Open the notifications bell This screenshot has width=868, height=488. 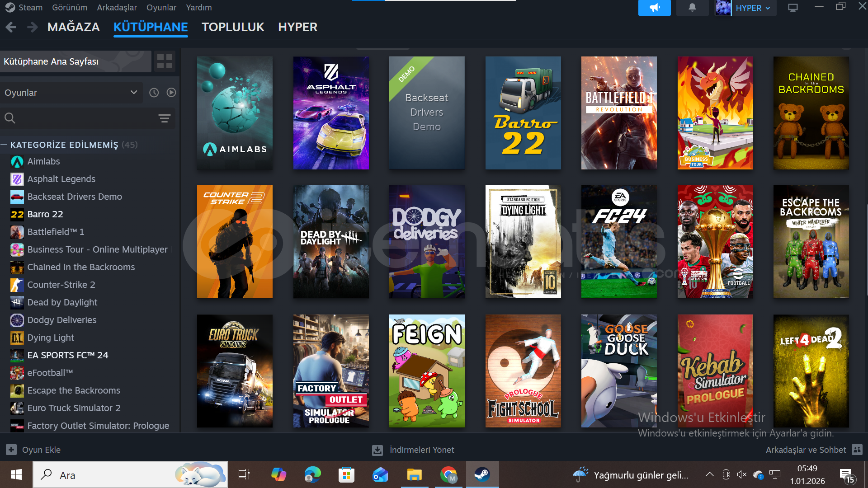click(692, 8)
